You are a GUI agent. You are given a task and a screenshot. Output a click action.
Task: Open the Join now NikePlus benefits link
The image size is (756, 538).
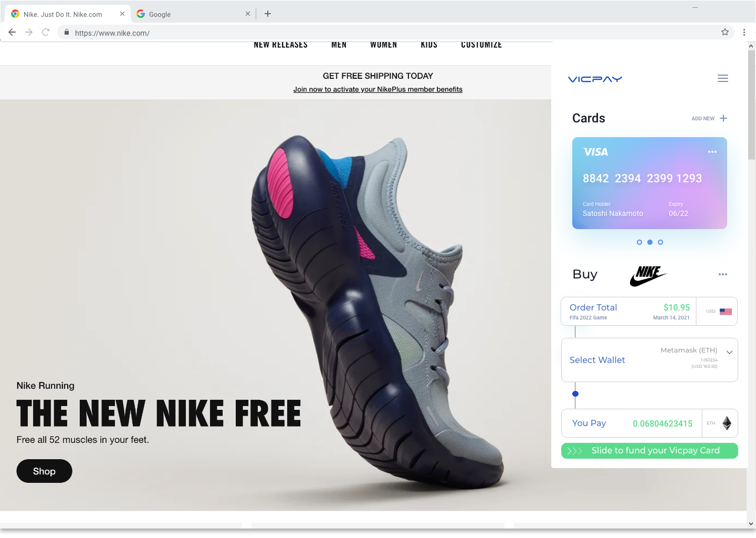[x=378, y=89]
